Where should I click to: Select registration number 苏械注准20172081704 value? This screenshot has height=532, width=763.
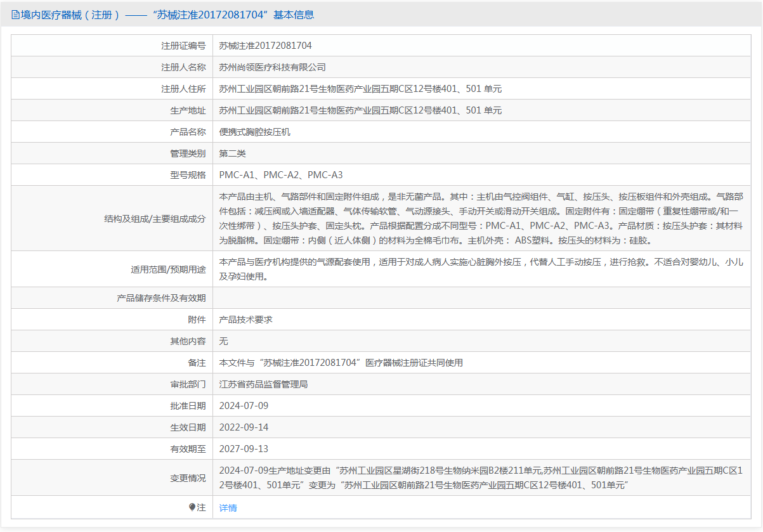click(x=265, y=46)
